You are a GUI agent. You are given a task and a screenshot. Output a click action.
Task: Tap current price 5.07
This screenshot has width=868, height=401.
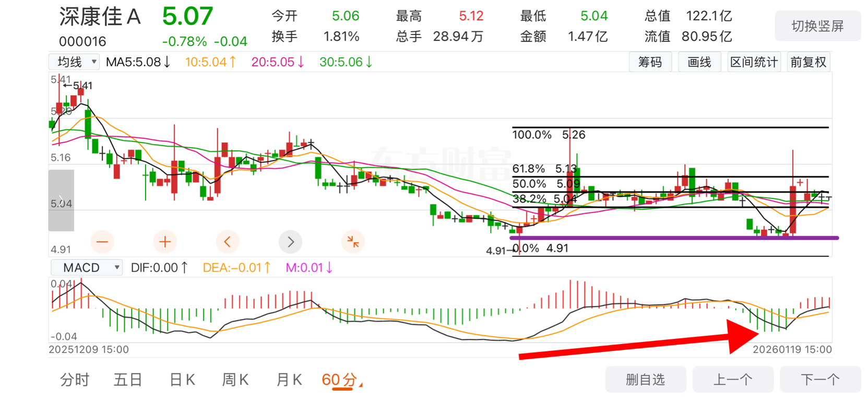(x=187, y=17)
